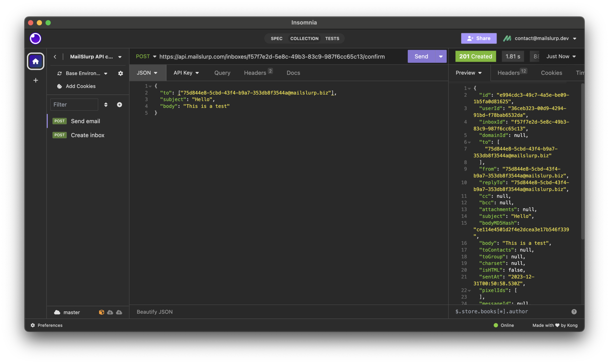Switch to the TESTS view

point(332,39)
